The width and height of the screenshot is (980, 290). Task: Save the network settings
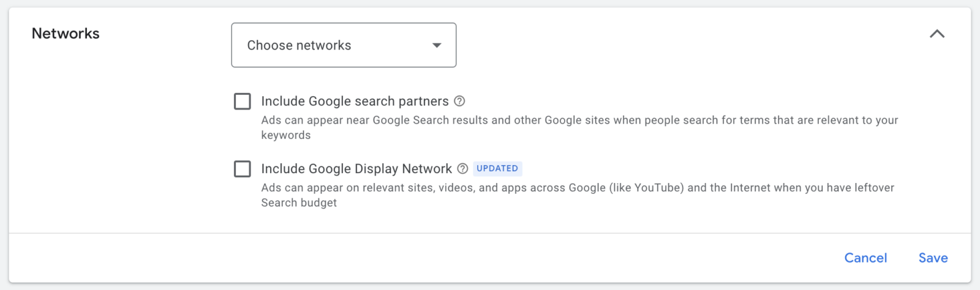click(x=933, y=258)
